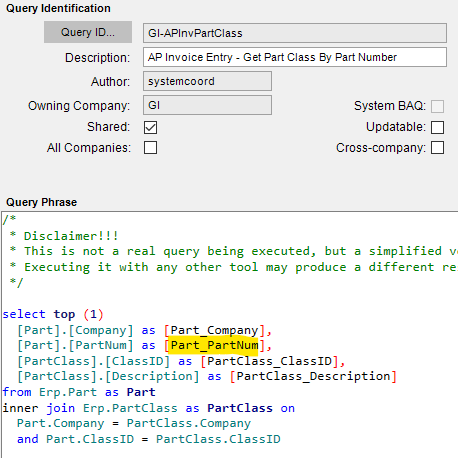Select the Query Phrase section heading
This screenshot has height=458, width=458.
[42, 202]
